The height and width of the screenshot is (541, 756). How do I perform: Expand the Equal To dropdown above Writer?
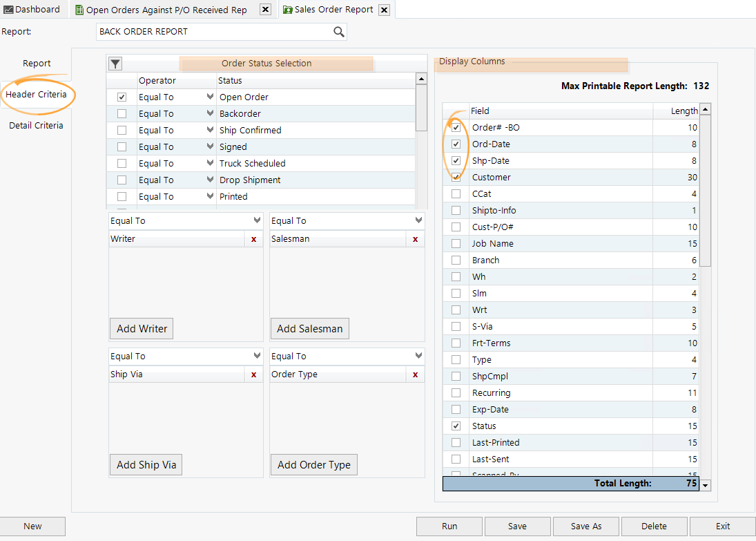257,220
